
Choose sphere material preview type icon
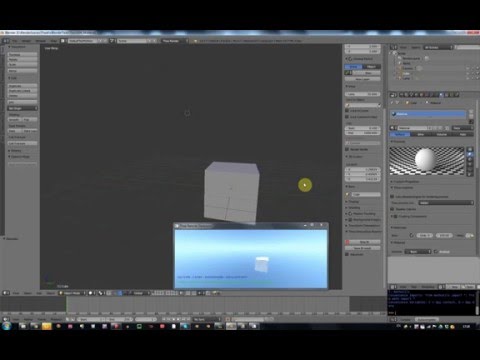[x=470, y=154]
